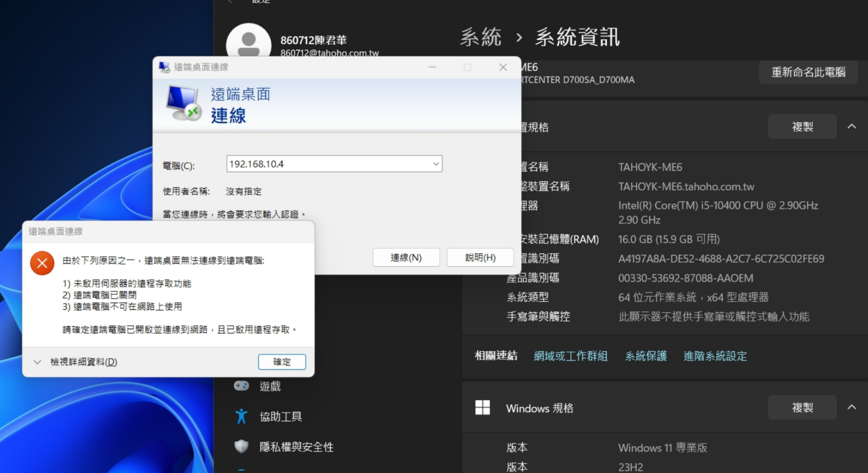Collapse the device specifications section chevron
The width and height of the screenshot is (868, 473).
852,127
